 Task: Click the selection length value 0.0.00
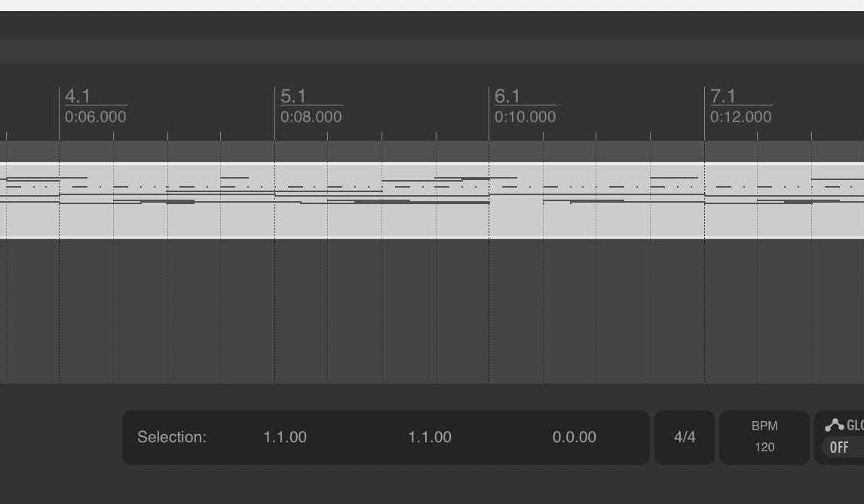click(x=574, y=437)
